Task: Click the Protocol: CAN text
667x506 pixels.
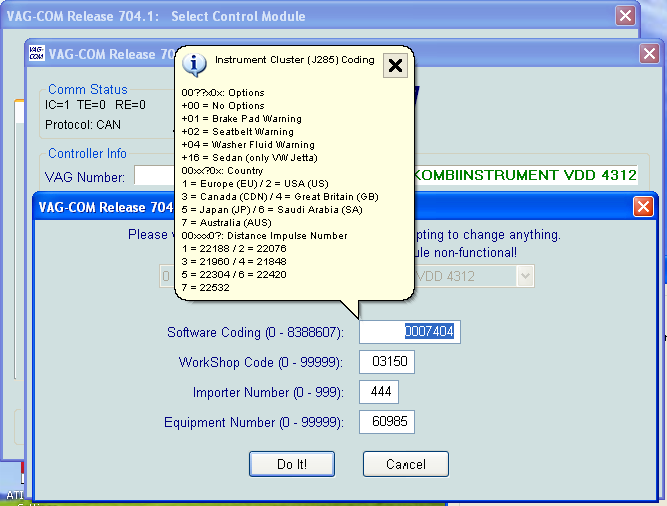Action: (x=83, y=125)
